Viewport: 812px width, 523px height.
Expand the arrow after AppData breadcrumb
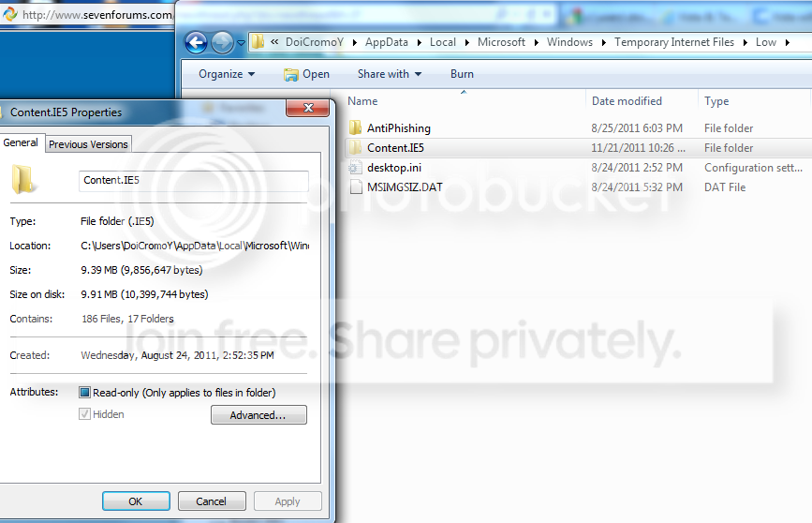coord(419,42)
